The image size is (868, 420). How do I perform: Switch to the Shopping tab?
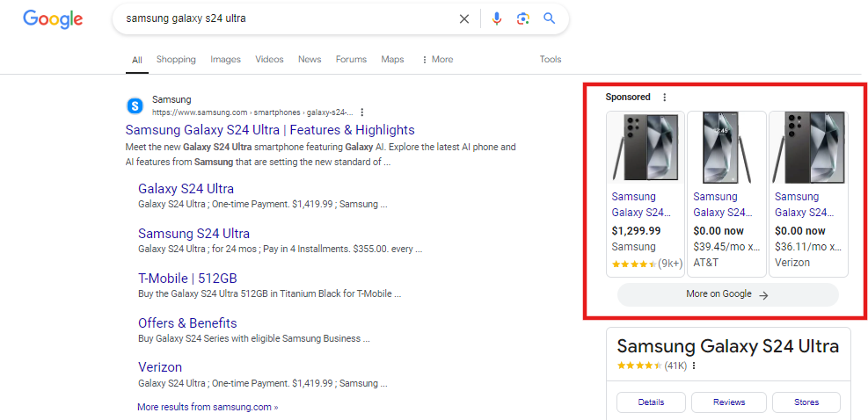(x=176, y=59)
